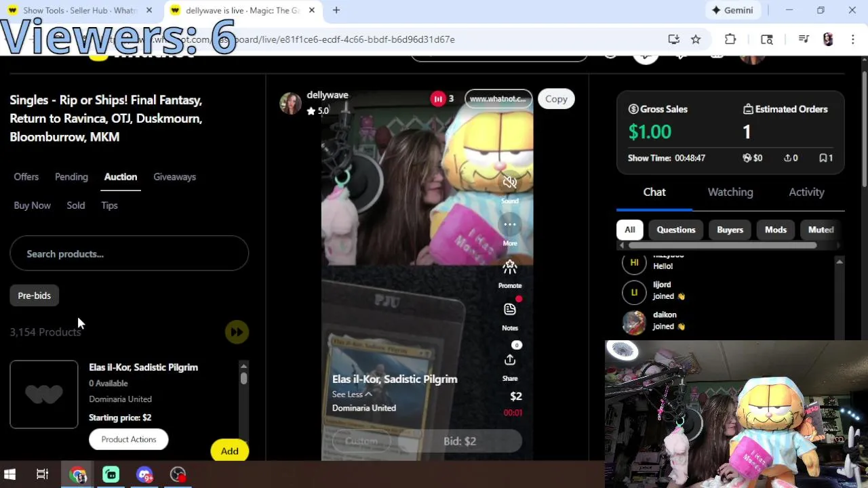The image size is (868, 488).
Task: Filter chat by Buyers
Action: click(730, 230)
